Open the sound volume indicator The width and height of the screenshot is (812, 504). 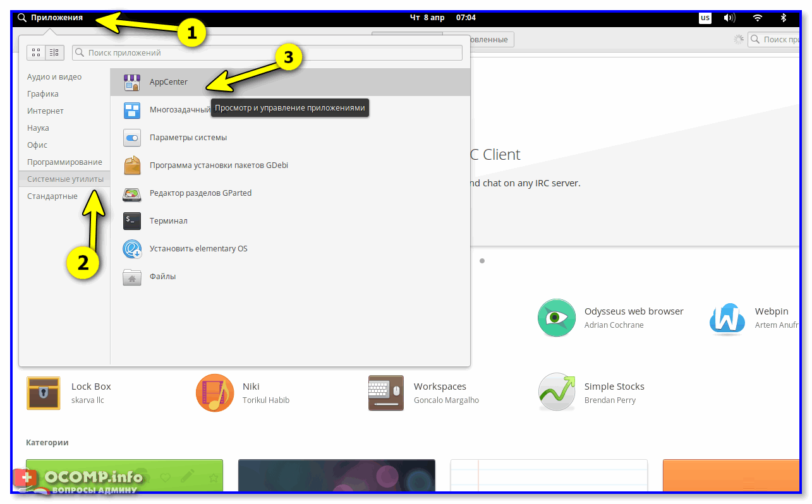pos(729,18)
